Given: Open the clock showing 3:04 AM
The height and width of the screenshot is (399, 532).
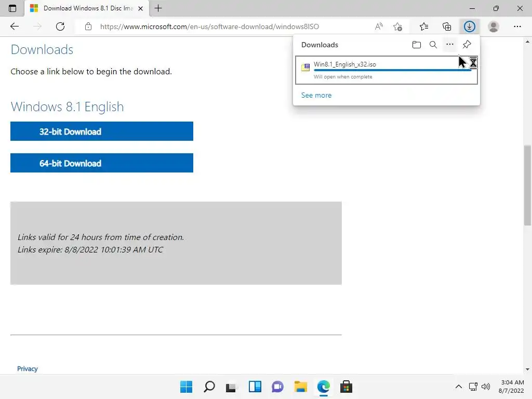Looking at the screenshot, I should pyautogui.click(x=511, y=387).
